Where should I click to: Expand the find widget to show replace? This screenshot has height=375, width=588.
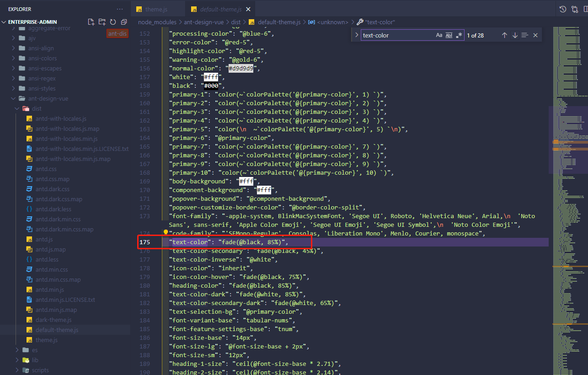click(356, 35)
